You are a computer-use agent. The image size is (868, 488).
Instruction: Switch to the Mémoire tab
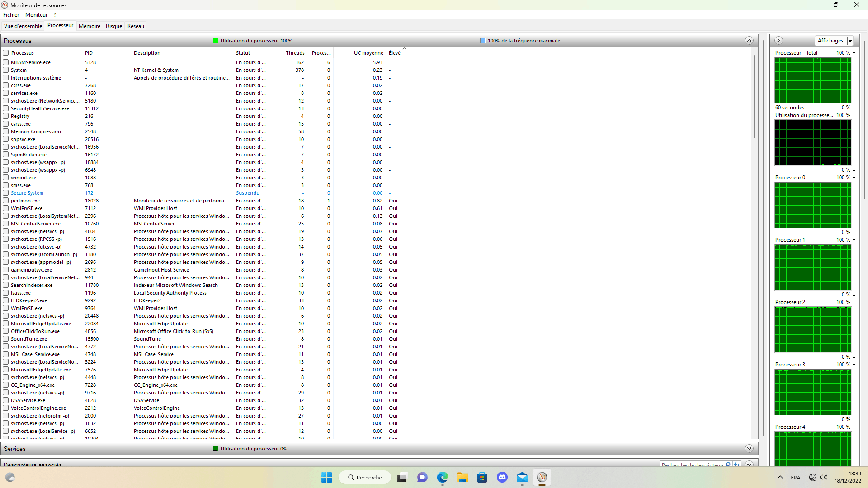90,26
